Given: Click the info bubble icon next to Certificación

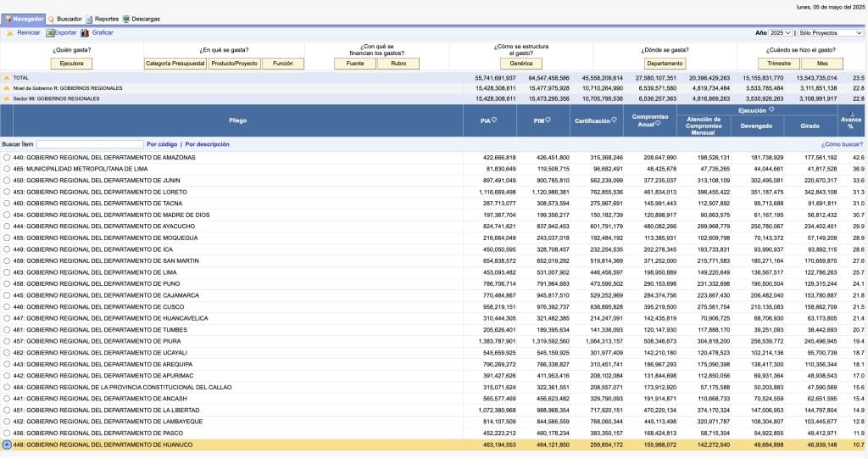Looking at the screenshot, I should tap(614, 120).
